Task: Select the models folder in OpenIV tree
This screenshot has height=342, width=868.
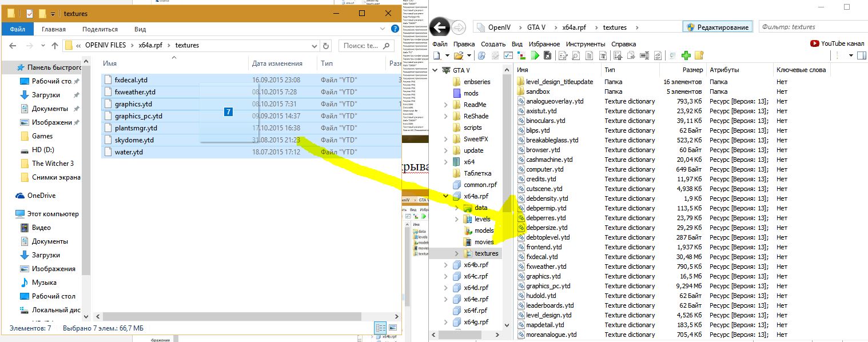Action: (x=478, y=230)
